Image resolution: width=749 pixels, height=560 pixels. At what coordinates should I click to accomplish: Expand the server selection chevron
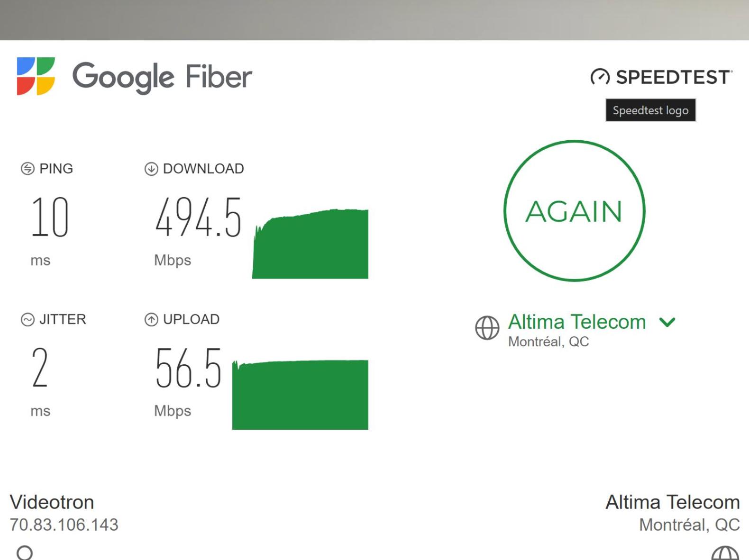(x=667, y=323)
